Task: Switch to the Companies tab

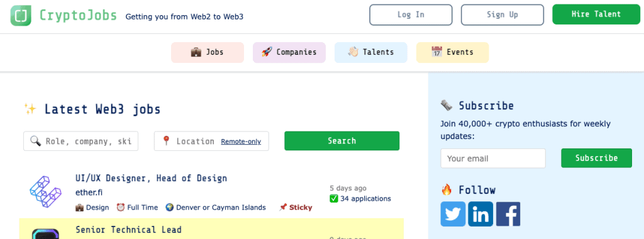Action: (x=289, y=52)
